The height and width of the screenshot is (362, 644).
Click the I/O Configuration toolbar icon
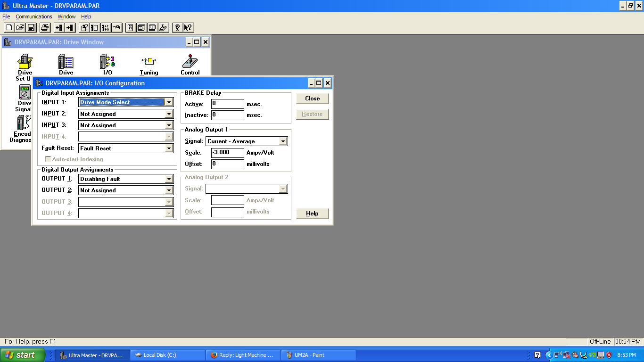pos(106,28)
